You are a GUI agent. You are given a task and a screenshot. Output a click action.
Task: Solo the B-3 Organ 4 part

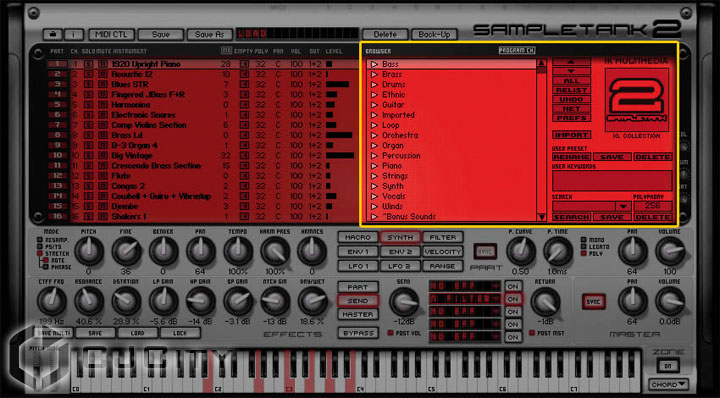tap(89, 146)
